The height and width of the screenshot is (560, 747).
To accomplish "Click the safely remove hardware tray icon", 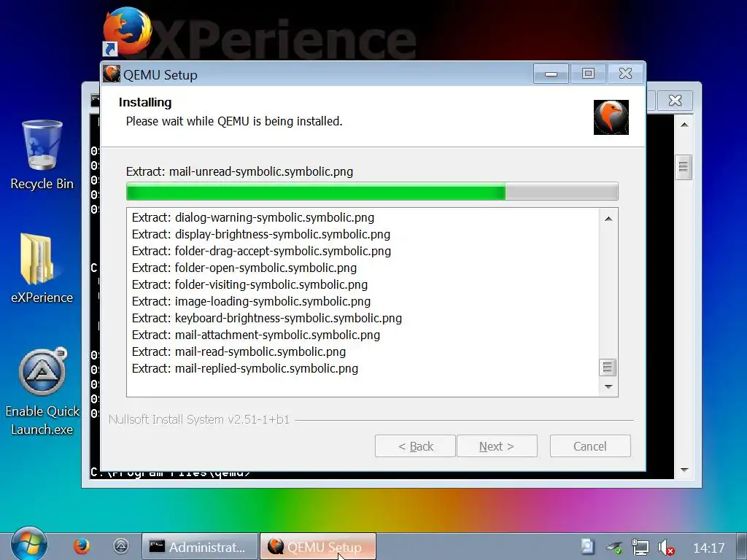I will pos(614,547).
